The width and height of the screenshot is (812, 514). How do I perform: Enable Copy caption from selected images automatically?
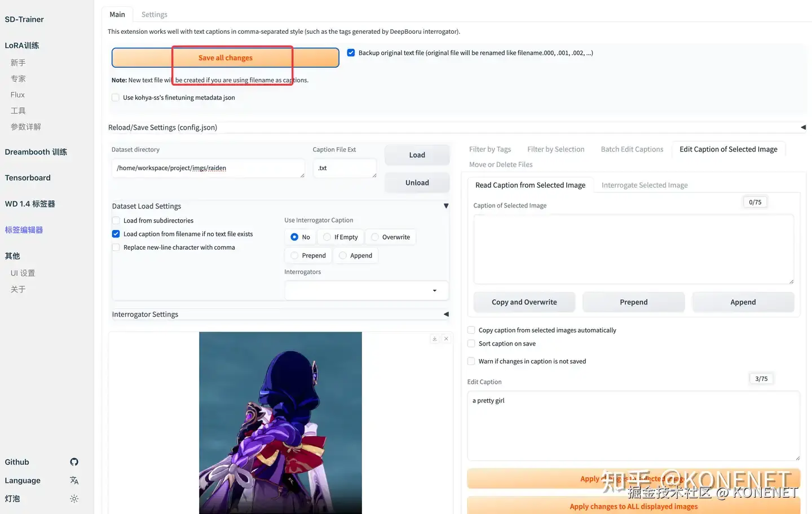click(471, 330)
